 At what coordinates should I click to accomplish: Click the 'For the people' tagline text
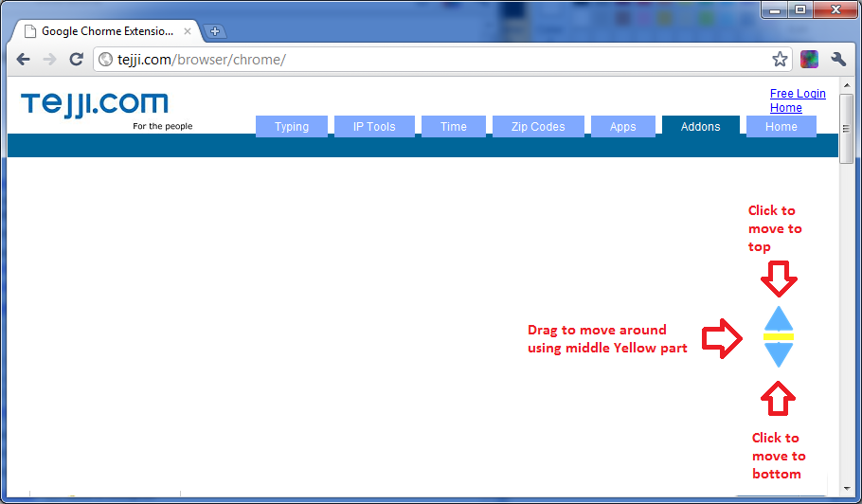click(x=163, y=126)
